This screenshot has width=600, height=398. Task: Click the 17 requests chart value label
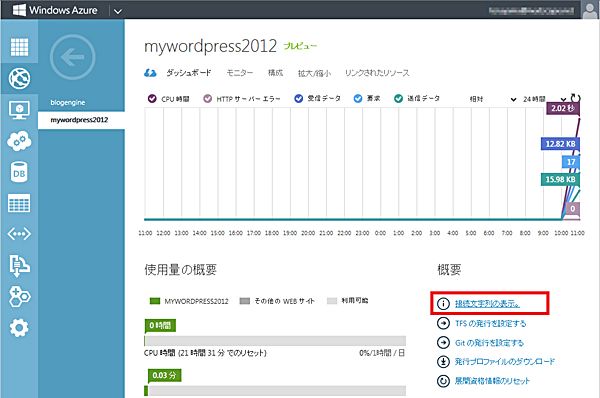point(571,162)
